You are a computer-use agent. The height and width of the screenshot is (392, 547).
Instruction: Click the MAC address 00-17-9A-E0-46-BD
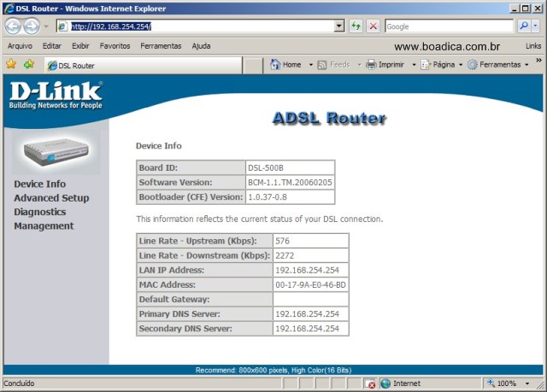point(310,284)
